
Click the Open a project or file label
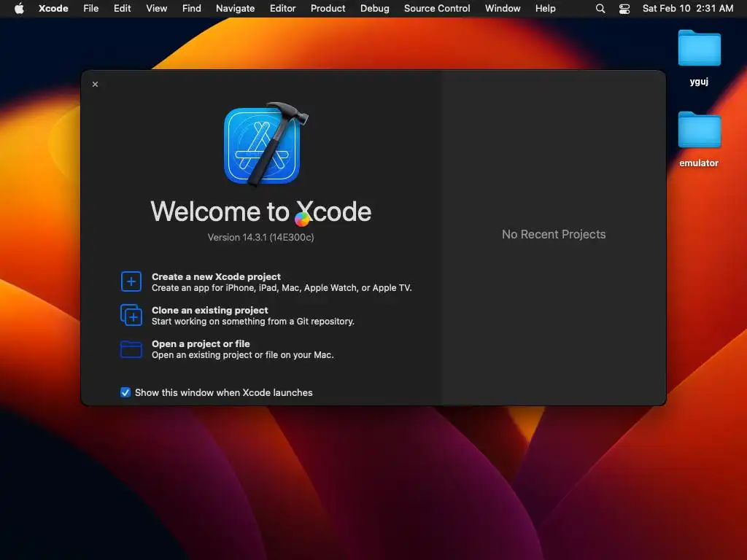point(201,343)
